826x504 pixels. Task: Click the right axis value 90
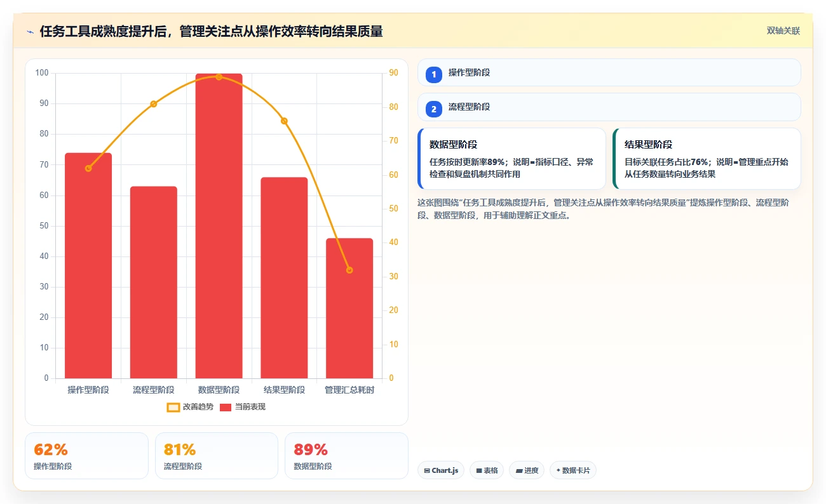(x=394, y=73)
